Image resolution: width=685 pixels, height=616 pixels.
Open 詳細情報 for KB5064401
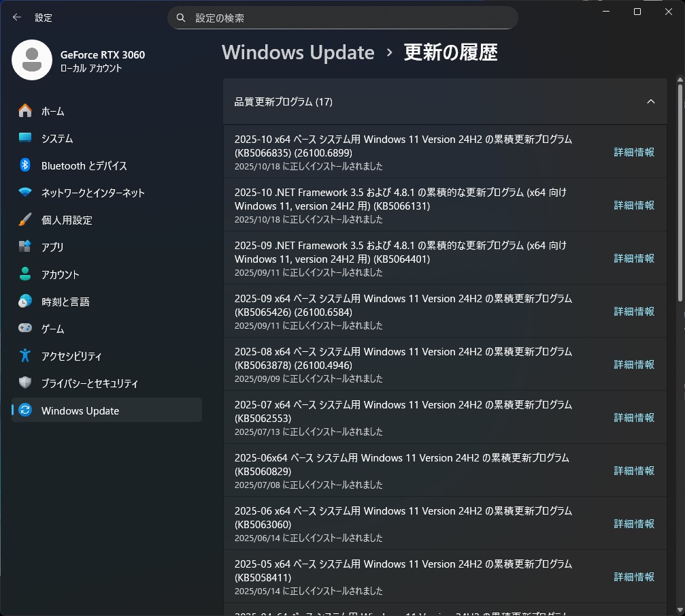pyautogui.click(x=634, y=259)
